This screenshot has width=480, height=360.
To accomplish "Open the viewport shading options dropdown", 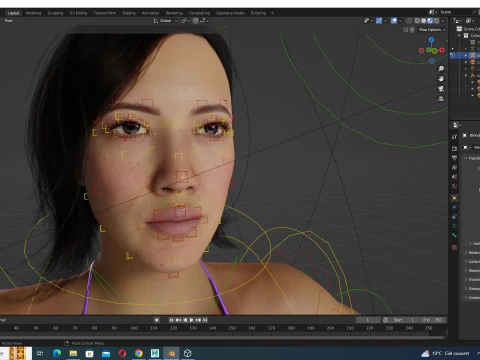I will click(443, 21).
